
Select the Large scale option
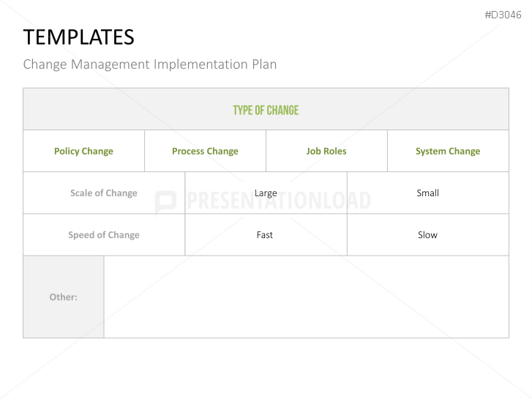pos(266,193)
